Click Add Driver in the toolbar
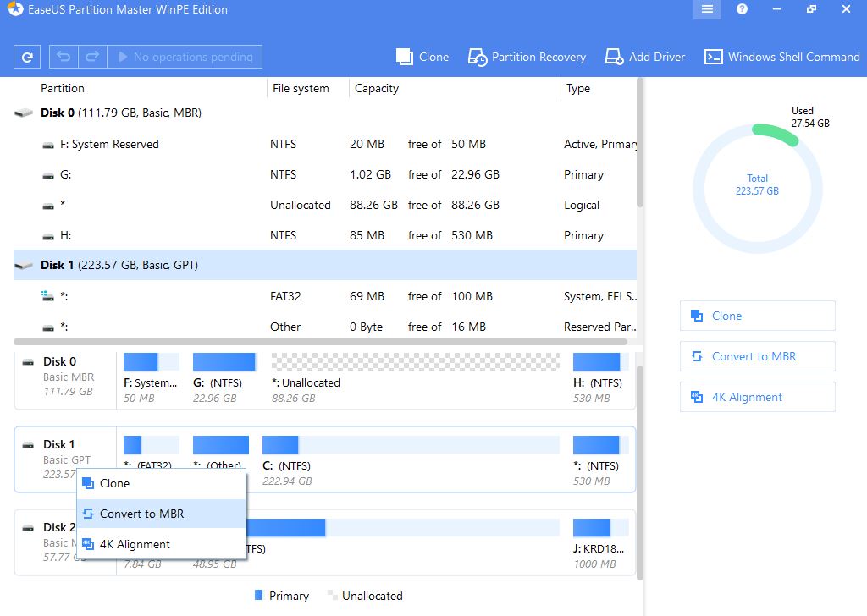867x616 pixels. coord(645,57)
